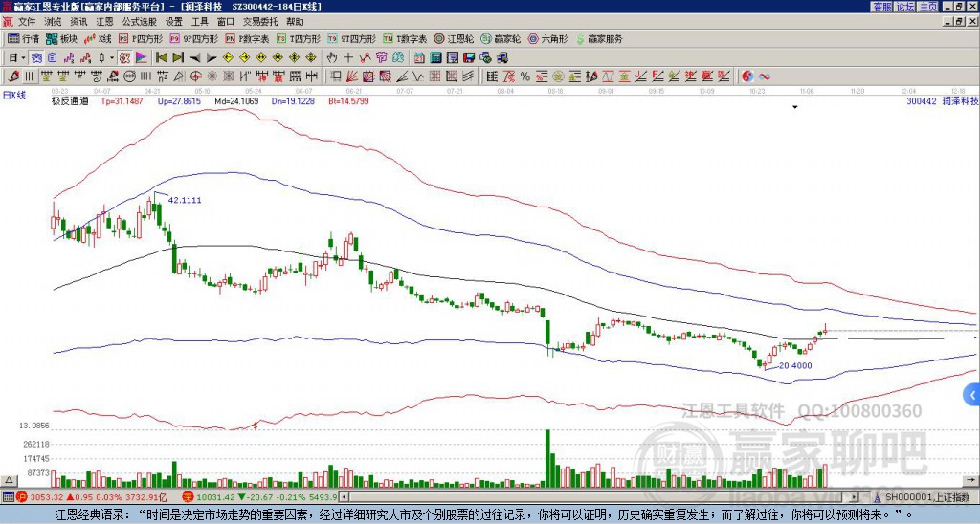Jump to last bar with green skip-forward arrow
Screen dimensions: 980x524
click(x=178, y=58)
